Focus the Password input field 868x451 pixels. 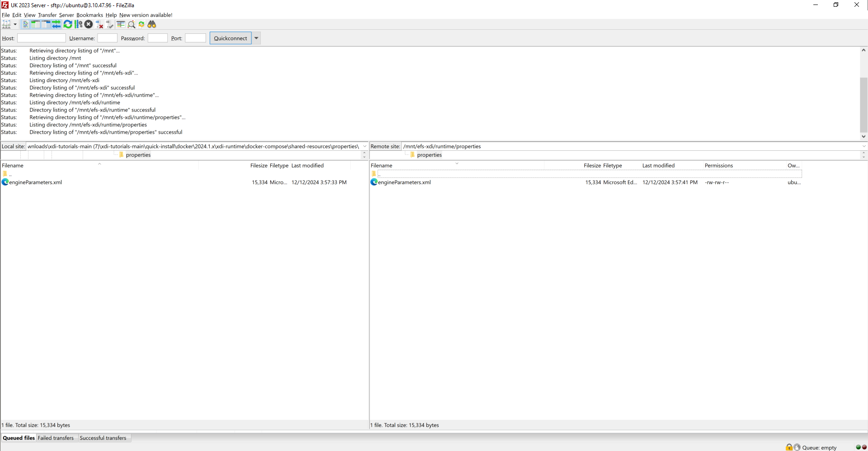157,38
